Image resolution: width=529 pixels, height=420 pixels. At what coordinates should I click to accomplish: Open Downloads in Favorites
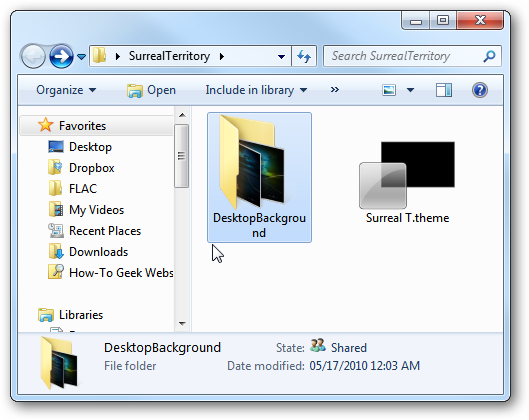(99, 252)
